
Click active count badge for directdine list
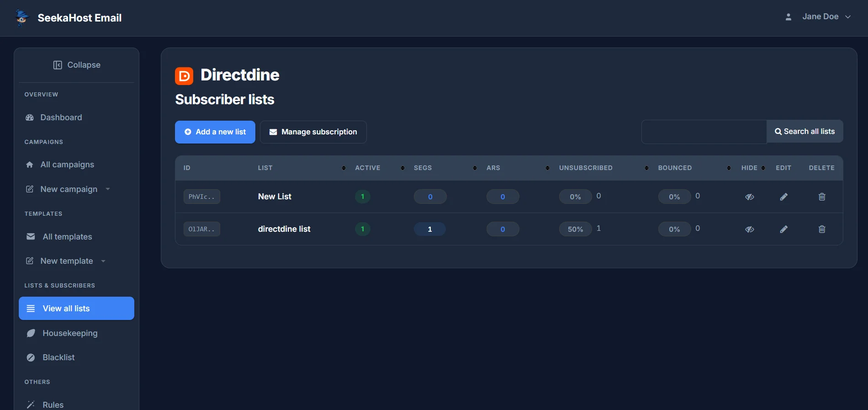(363, 229)
